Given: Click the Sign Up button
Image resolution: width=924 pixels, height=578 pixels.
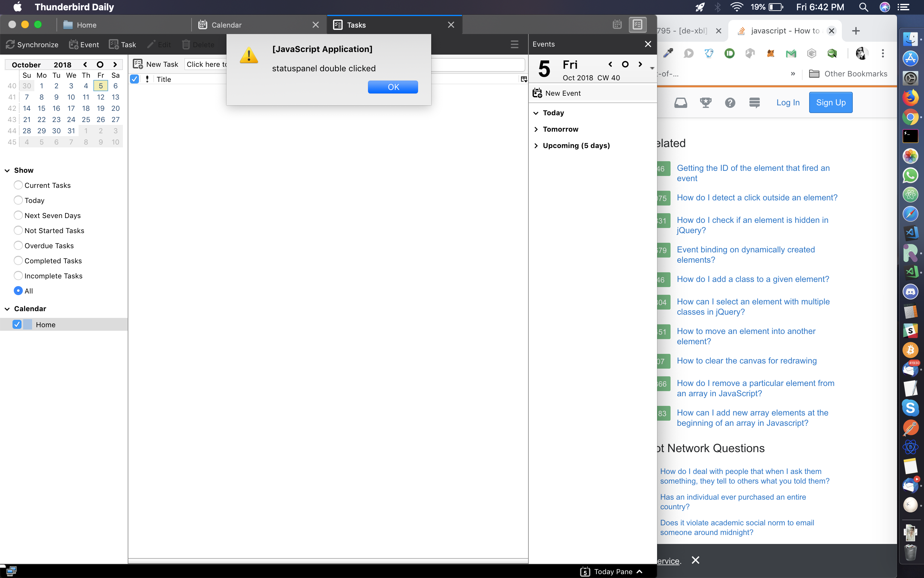Looking at the screenshot, I should point(830,102).
